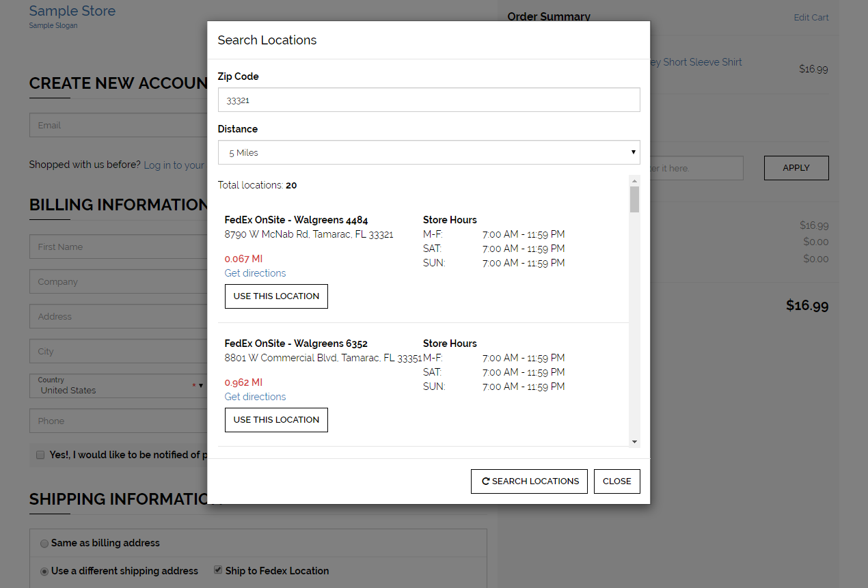Click the Company field

tap(118, 281)
